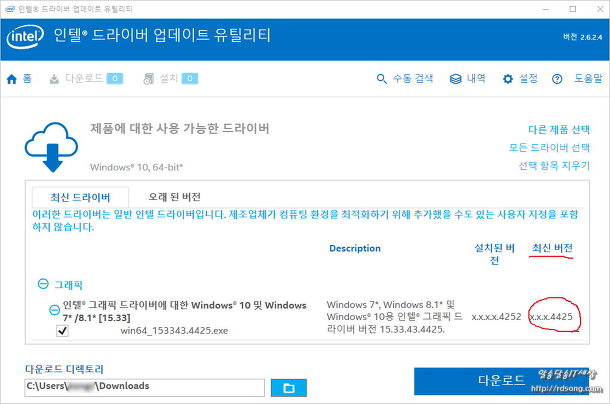Uncheck the win64_153343.4425.exe driver checkbox
Image resolution: width=610 pixels, height=404 pixels.
coord(62,329)
